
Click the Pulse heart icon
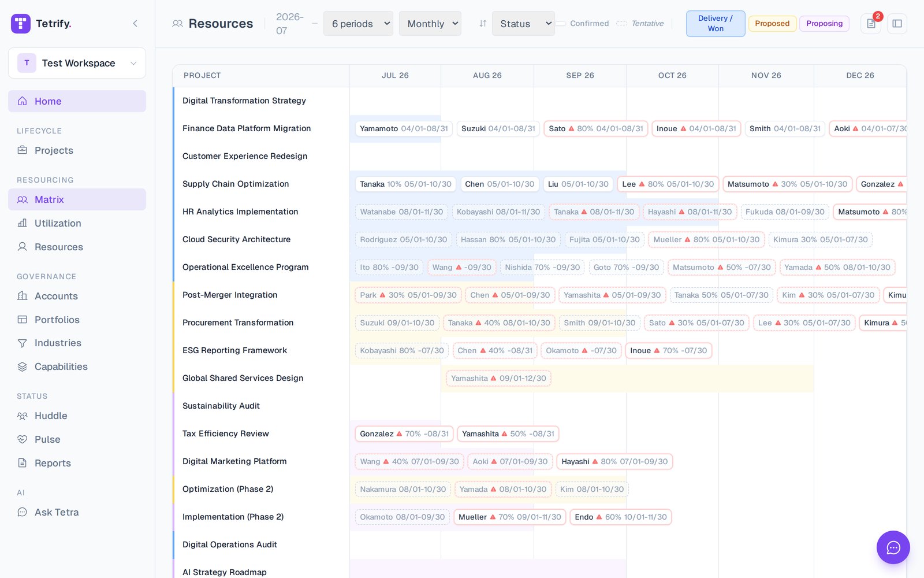[x=23, y=439]
